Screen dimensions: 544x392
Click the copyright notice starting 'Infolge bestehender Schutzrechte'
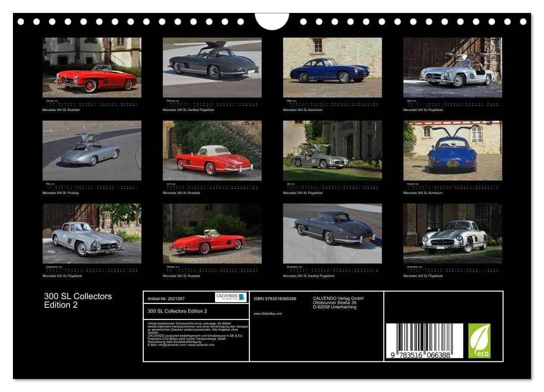point(198,328)
